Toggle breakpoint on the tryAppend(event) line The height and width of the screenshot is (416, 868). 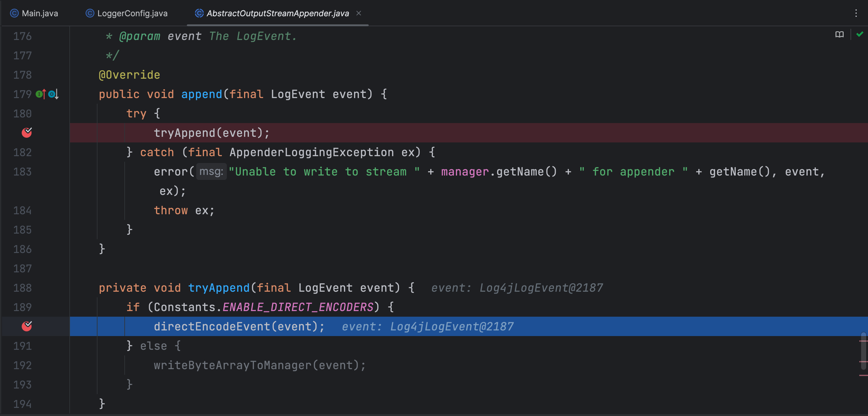click(x=27, y=132)
